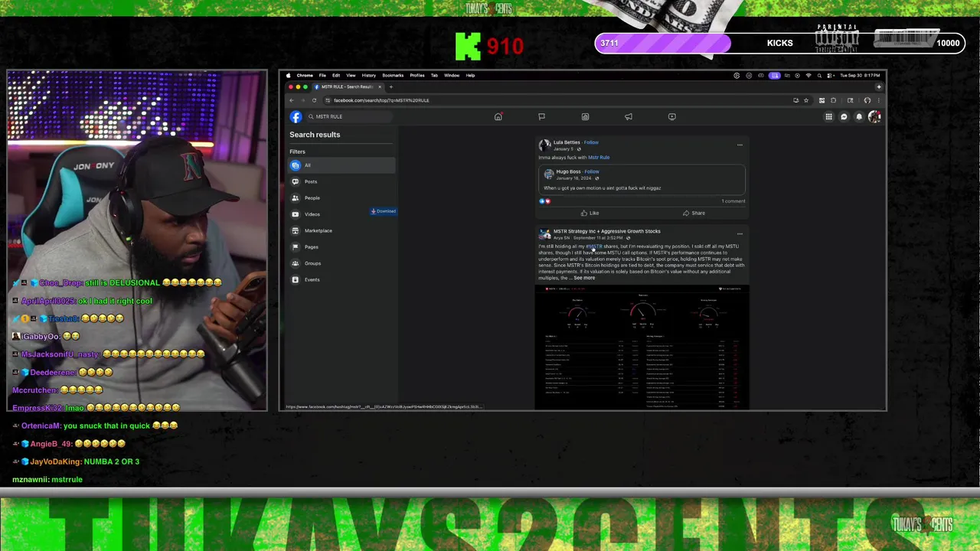980x551 pixels.
Task: Click the browser forward arrow
Action: 302,100
